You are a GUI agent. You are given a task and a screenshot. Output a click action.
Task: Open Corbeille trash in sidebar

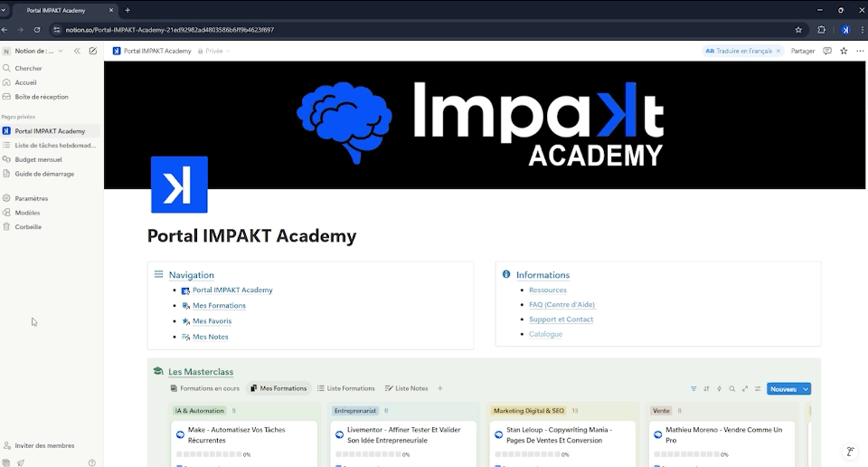(x=28, y=227)
